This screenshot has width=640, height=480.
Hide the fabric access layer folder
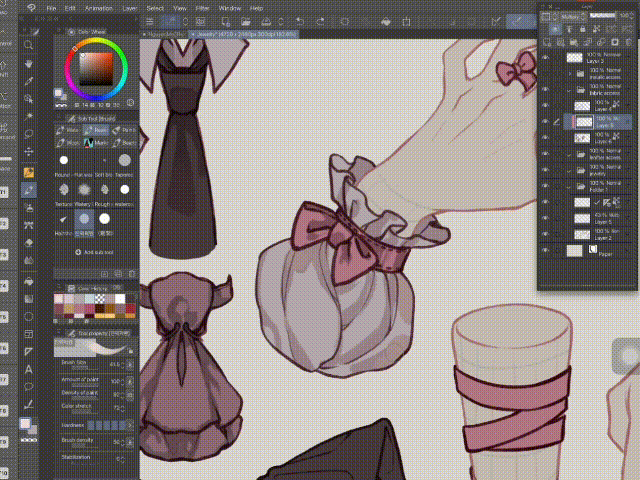[545, 89]
